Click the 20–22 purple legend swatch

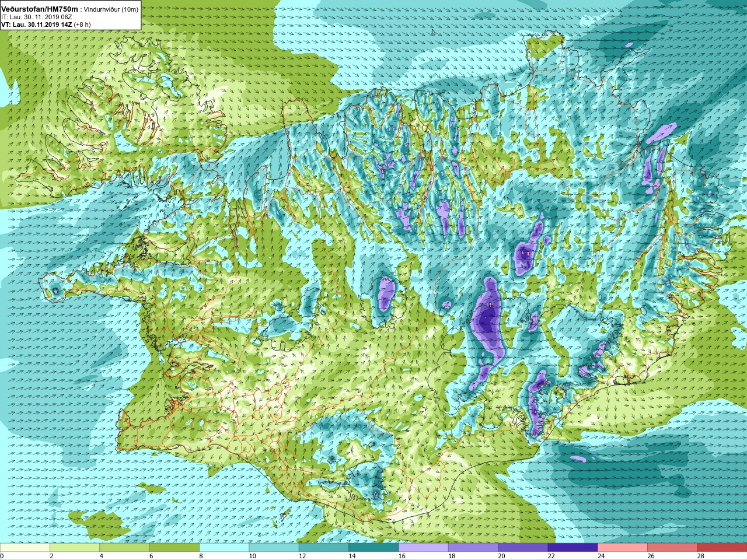point(523,548)
